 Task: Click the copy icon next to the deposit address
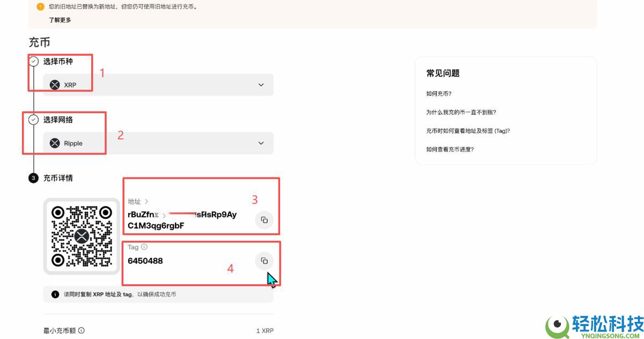click(x=264, y=220)
